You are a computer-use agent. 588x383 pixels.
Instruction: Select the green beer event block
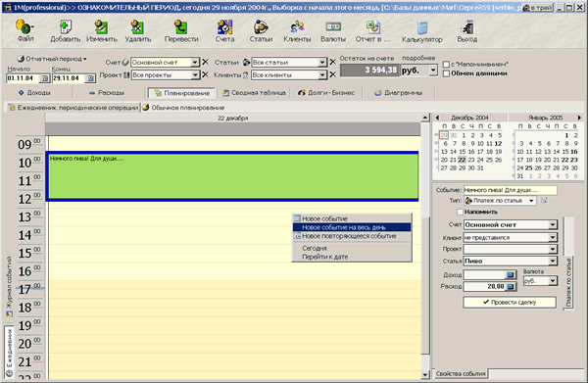coord(232,176)
